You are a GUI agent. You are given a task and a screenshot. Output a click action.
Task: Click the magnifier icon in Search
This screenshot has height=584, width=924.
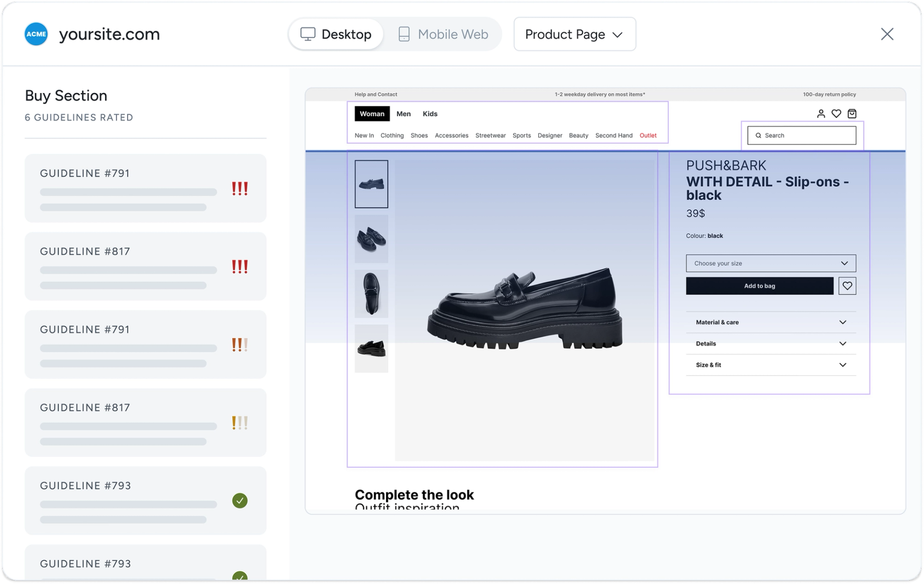tap(758, 135)
